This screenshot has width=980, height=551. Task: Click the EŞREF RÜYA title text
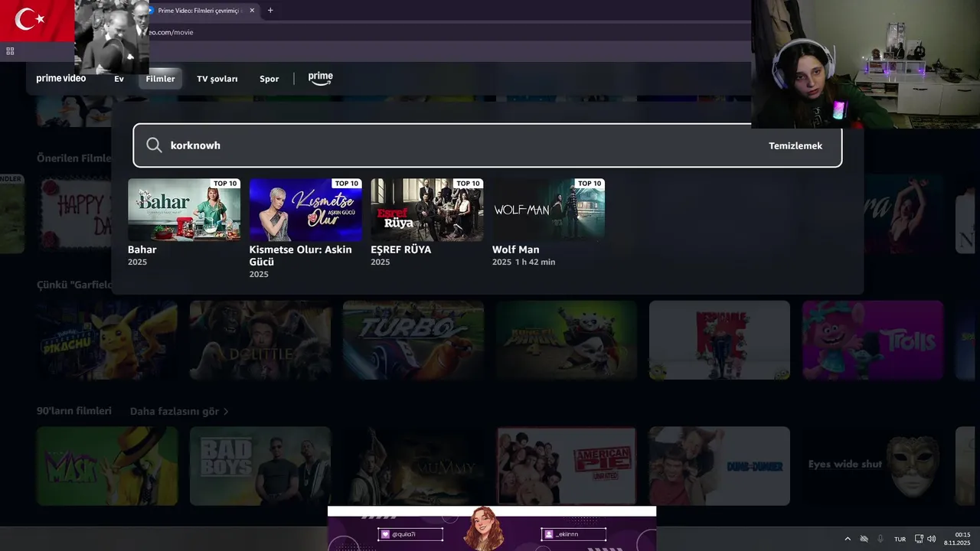pos(401,249)
